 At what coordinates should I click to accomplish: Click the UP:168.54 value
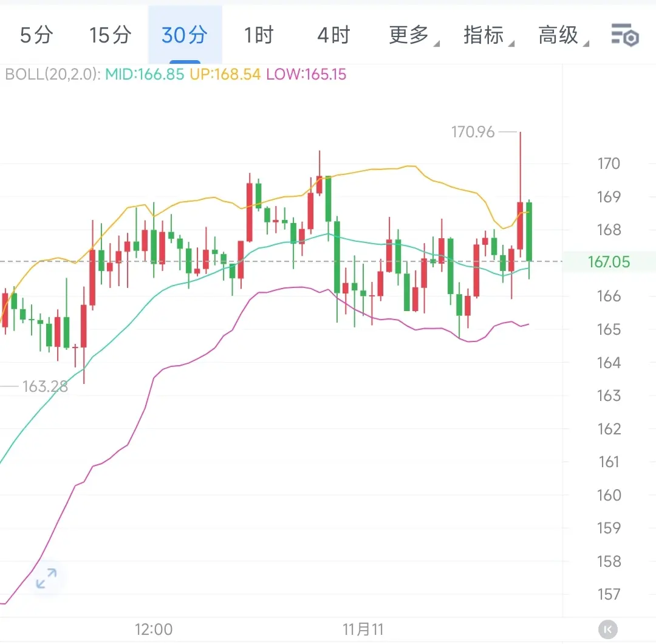tap(225, 75)
